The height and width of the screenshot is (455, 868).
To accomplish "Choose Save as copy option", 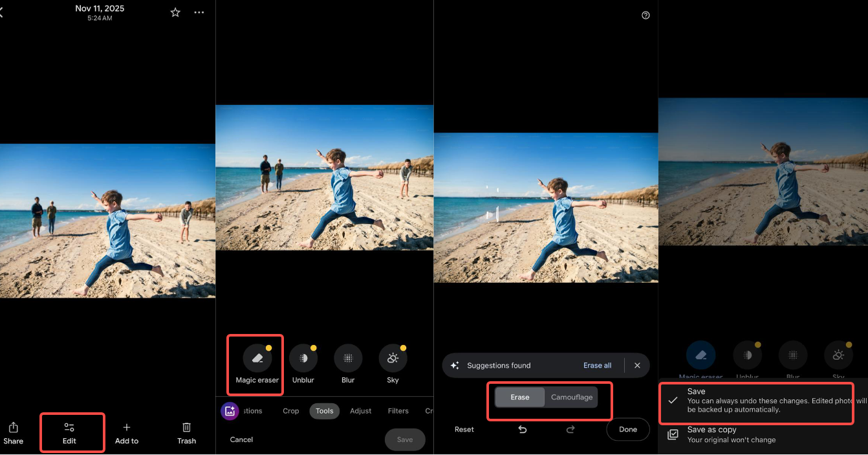I will (763, 434).
